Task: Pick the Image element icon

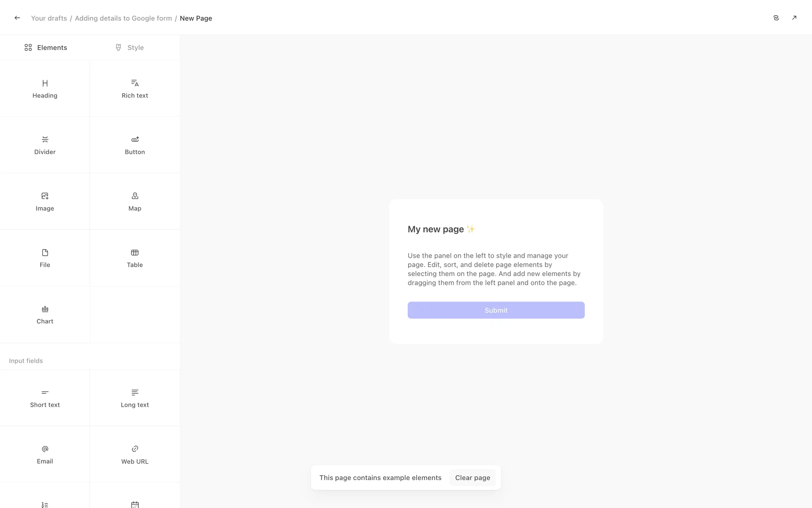Action: (45, 196)
